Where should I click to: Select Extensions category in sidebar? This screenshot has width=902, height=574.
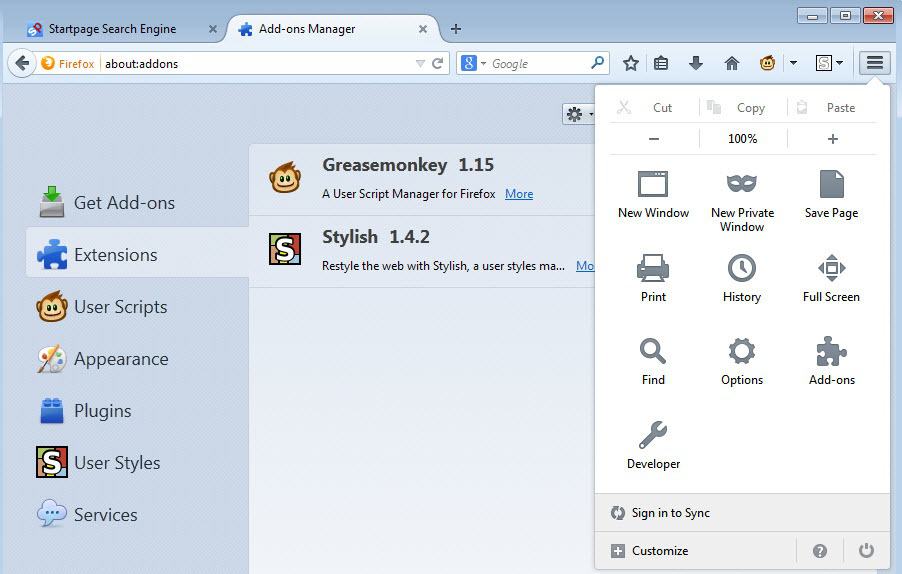(x=137, y=254)
